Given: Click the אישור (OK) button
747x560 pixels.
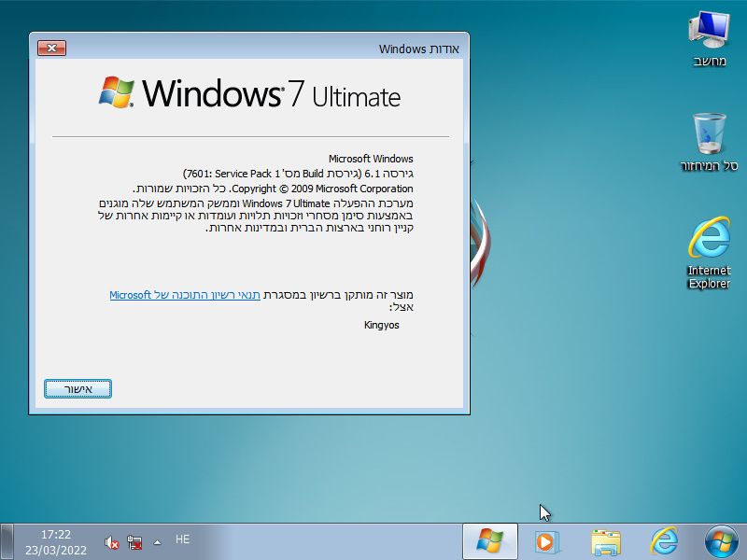Looking at the screenshot, I should tap(78, 389).
